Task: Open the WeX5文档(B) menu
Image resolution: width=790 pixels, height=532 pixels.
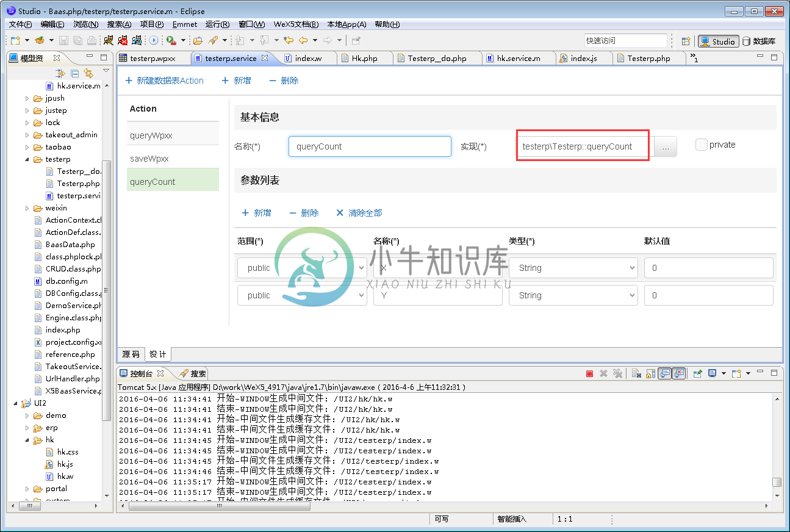Action: coord(296,24)
